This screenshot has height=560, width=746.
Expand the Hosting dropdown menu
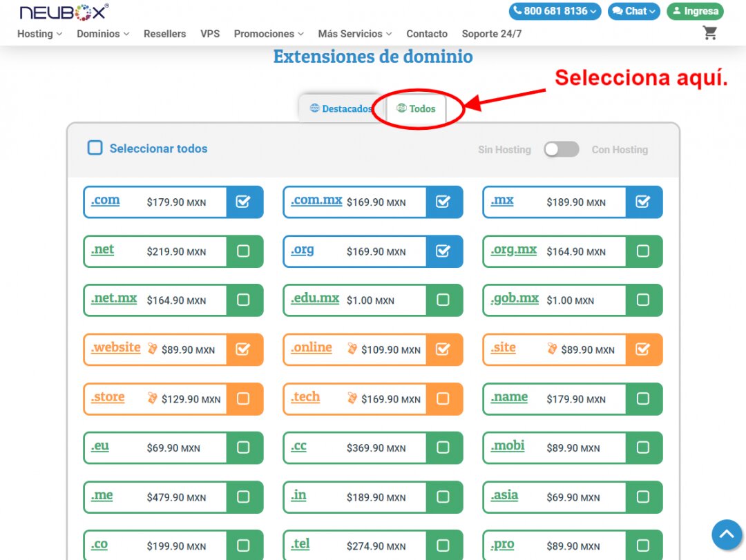[39, 34]
